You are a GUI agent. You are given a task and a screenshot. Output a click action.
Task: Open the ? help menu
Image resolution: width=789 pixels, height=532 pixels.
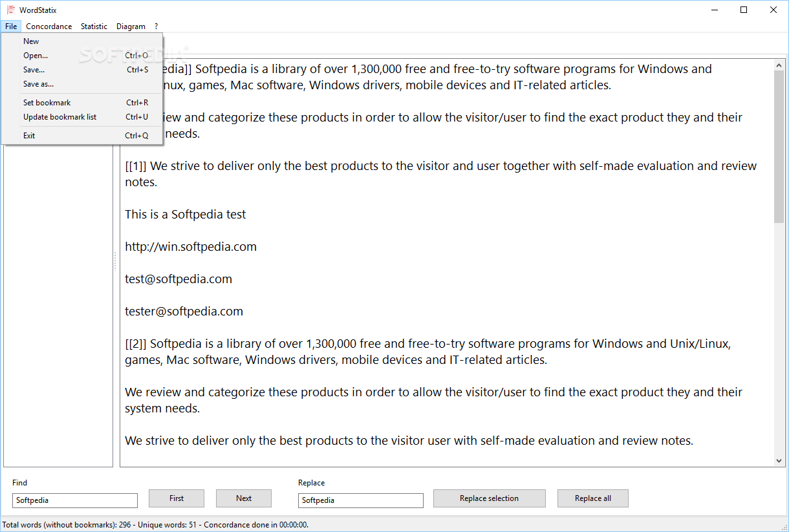point(156,27)
